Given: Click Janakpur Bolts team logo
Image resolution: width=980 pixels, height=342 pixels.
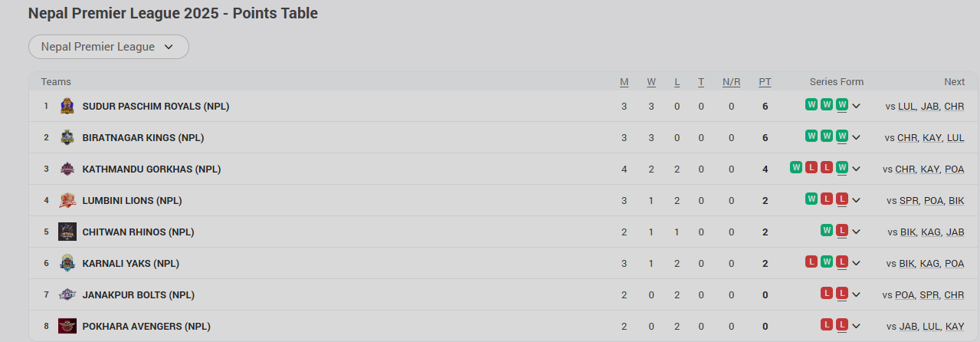Looking at the screenshot, I should tap(67, 294).
